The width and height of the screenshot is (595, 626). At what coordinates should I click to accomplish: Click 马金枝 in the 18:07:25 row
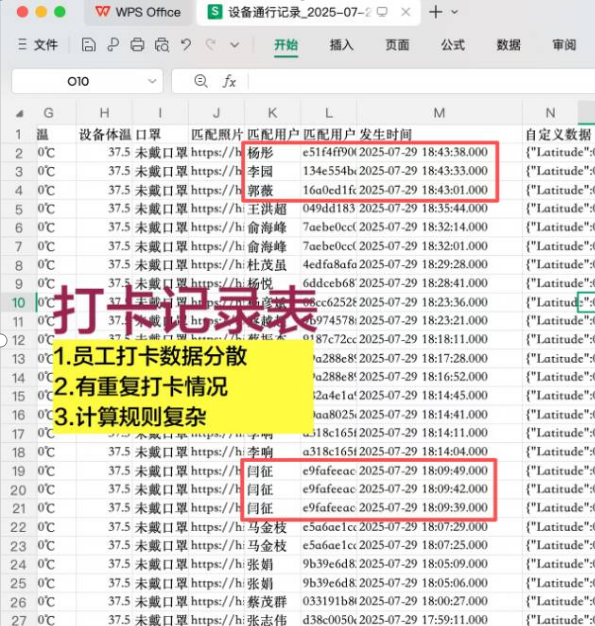pos(272,546)
